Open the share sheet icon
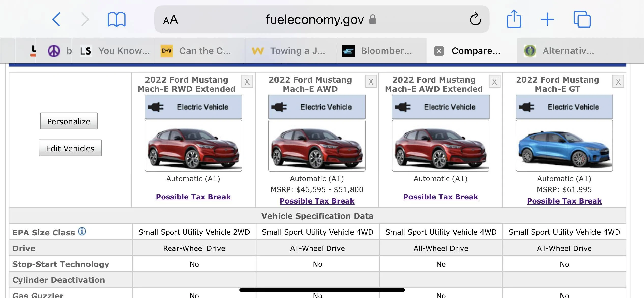 click(514, 19)
